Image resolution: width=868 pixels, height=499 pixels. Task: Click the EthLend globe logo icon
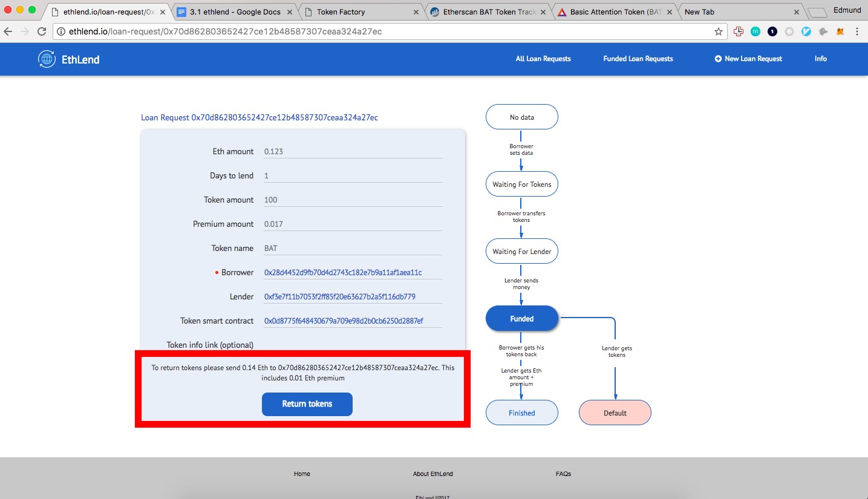click(x=47, y=59)
